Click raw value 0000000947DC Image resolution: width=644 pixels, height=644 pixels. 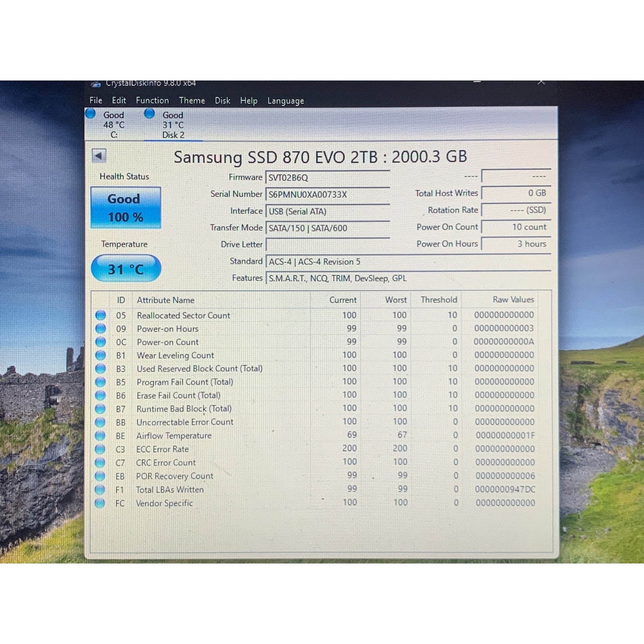(x=505, y=489)
